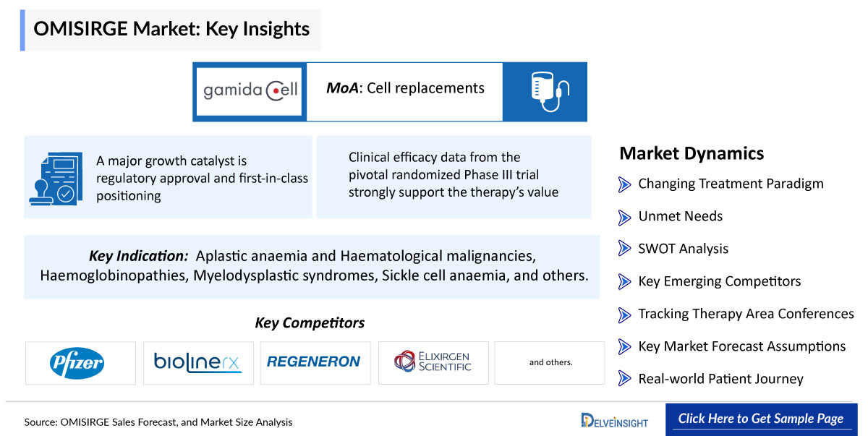Screen dimensions: 868x436
Task: Open Key Market Forecast Assumptions link
Action: [741, 347]
